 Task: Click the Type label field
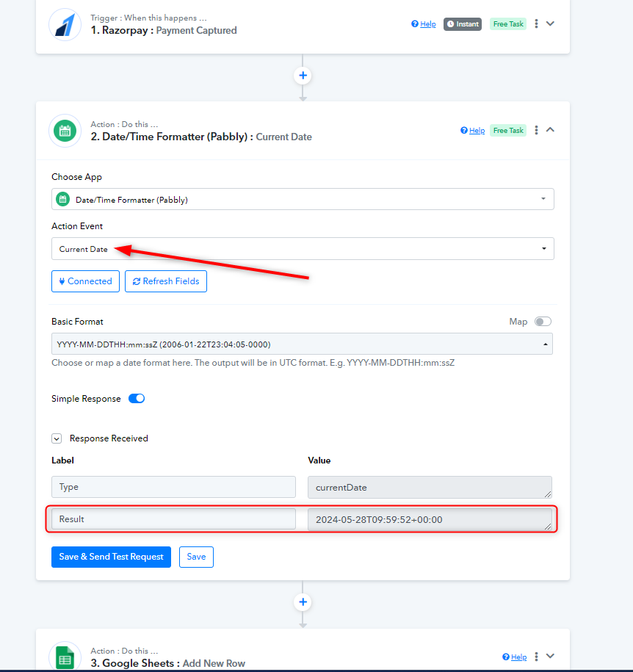coord(173,487)
